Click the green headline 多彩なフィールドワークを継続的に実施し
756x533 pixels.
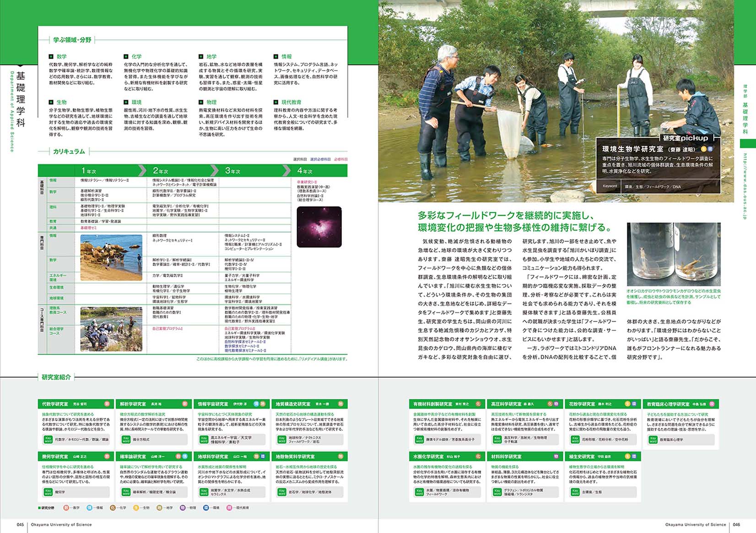pos(506,216)
